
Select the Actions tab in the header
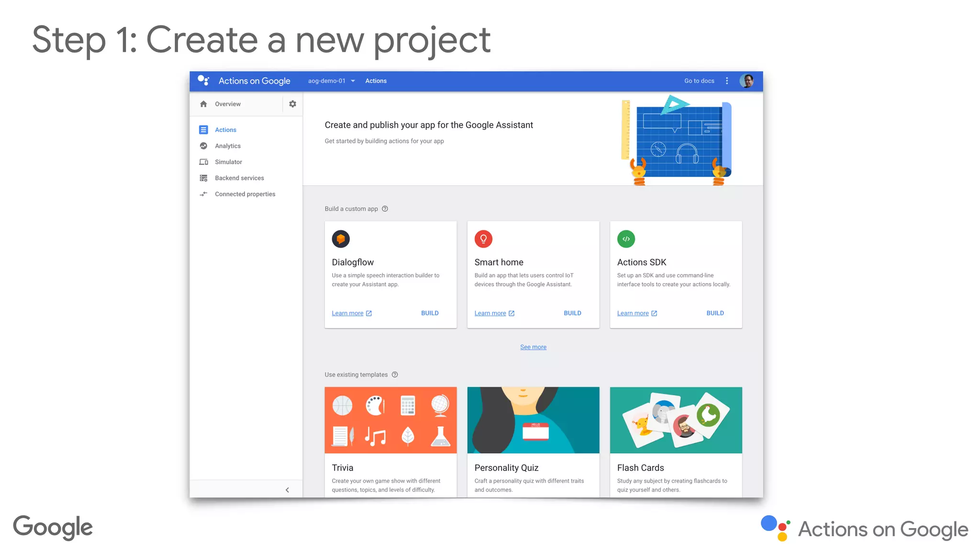pyautogui.click(x=376, y=81)
